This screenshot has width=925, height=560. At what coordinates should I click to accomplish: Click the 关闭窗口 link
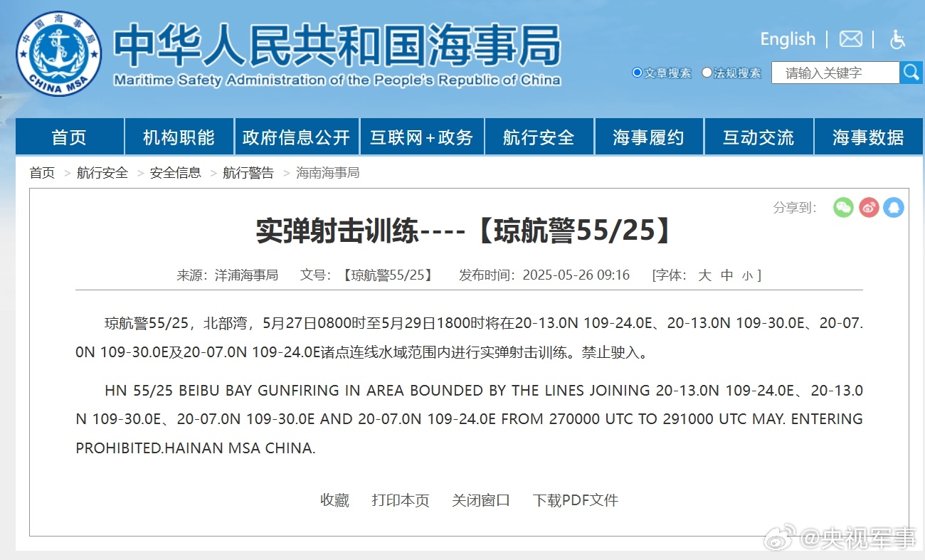pos(481,500)
